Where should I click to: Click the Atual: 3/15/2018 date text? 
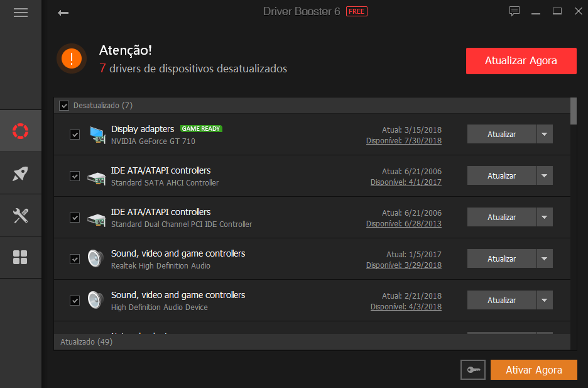[411, 130]
